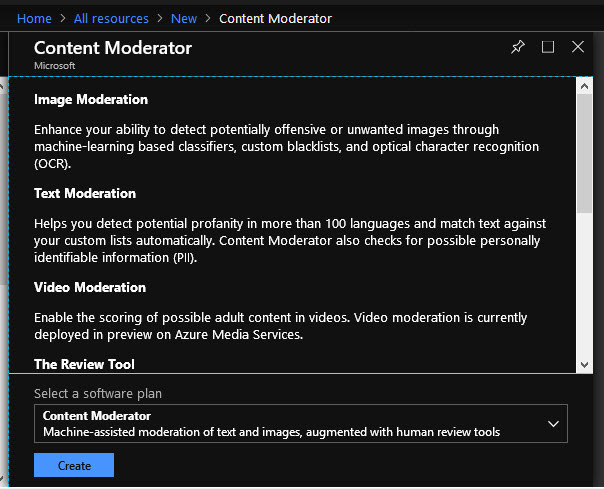Click the paragraph about Azure Media Services

pyautogui.click(x=281, y=325)
